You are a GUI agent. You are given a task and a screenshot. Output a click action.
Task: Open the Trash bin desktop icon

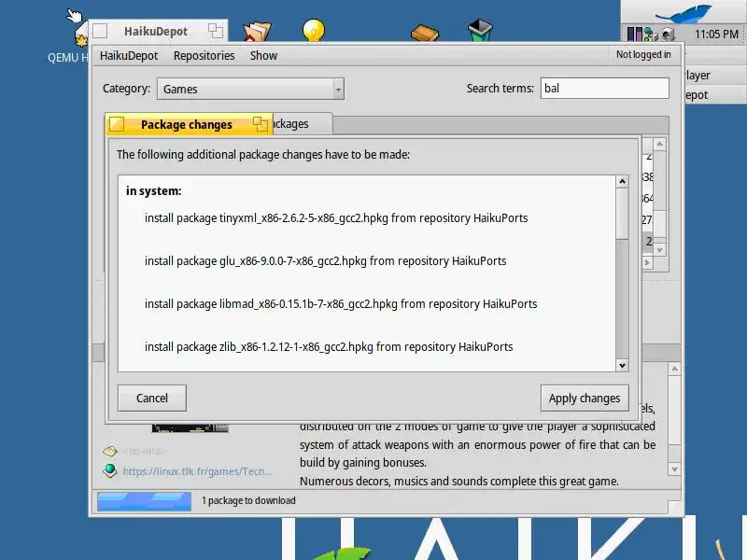480,30
